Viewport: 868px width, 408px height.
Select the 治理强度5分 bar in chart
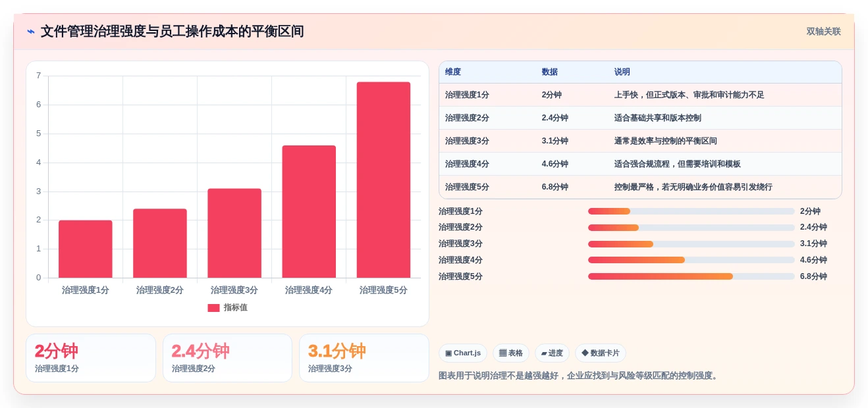(383, 180)
